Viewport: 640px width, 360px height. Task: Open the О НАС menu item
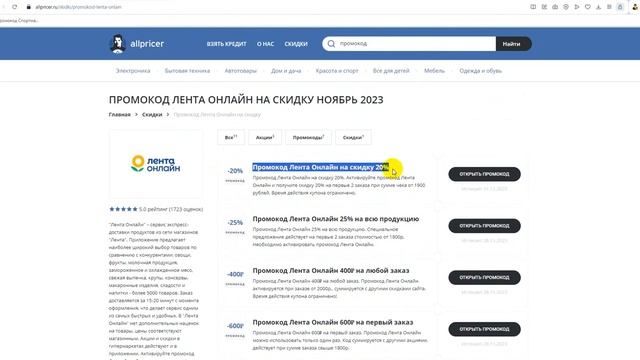[265, 44]
